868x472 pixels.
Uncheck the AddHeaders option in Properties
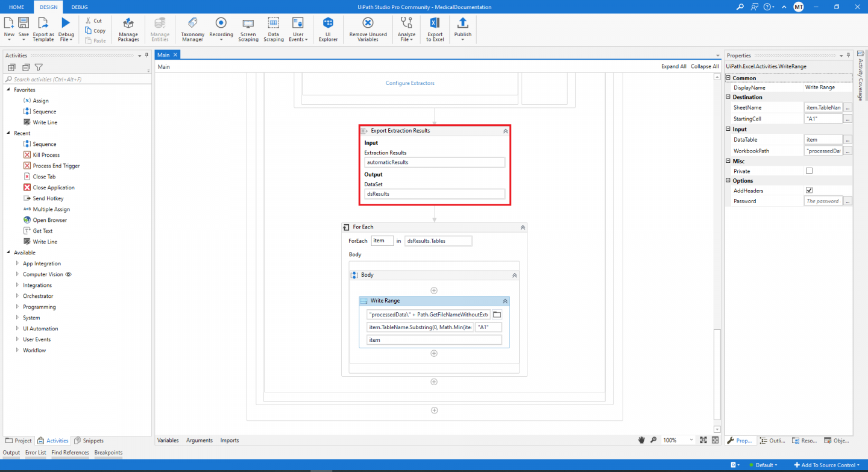click(808, 190)
